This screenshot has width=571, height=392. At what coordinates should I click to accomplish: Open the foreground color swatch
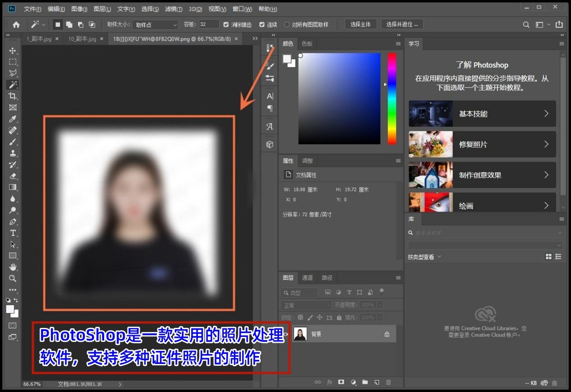coord(10,309)
